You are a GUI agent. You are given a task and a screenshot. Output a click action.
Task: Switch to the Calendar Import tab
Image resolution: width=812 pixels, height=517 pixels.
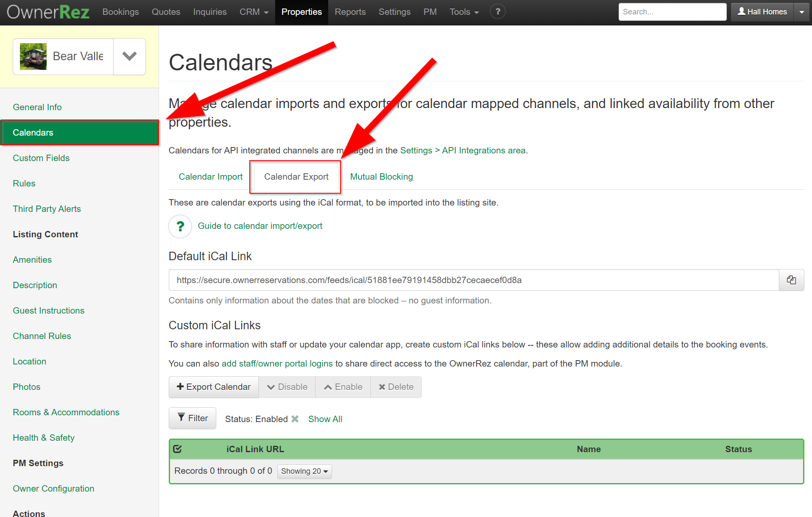(x=211, y=177)
